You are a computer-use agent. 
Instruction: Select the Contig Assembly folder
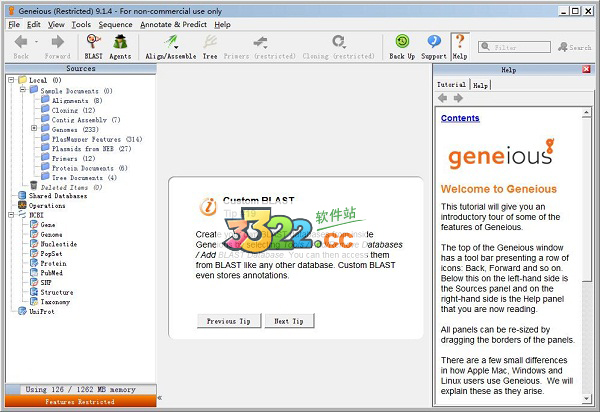[81, 120]
